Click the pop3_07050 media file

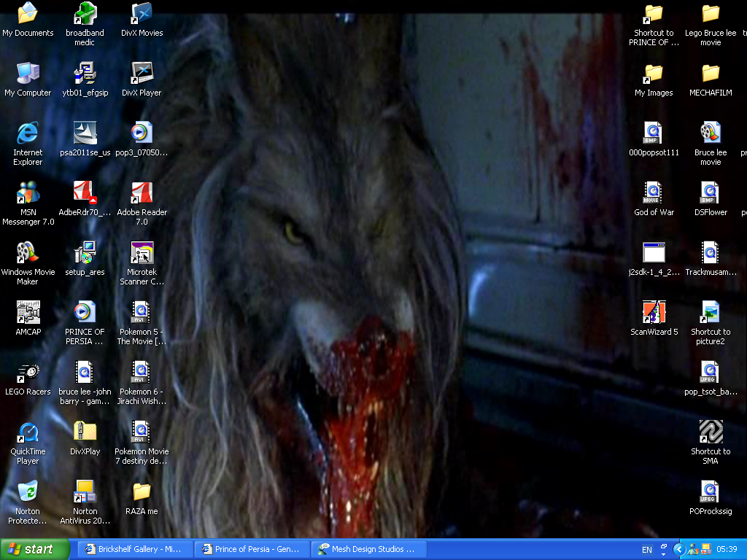pyautogui.click(x=142, y=133)
